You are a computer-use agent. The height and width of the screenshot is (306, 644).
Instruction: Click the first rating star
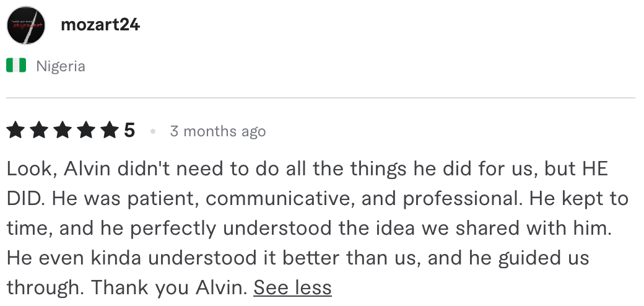click(x=15, y=131)
